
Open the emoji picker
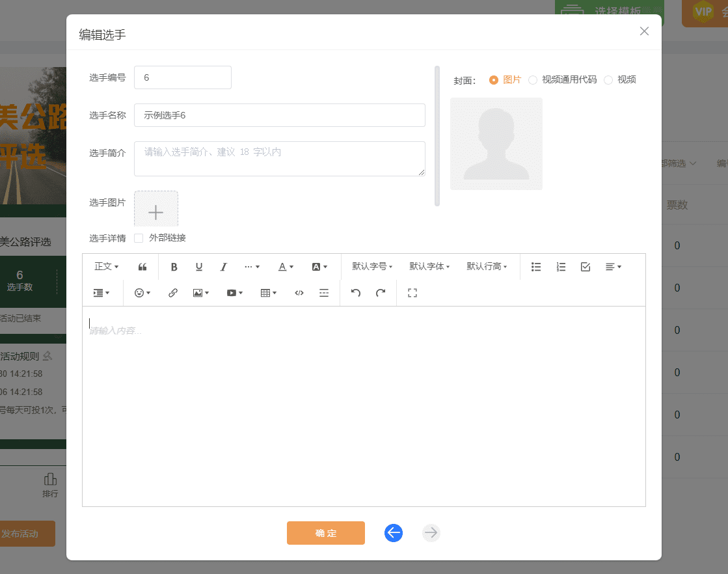pos(139,292)
